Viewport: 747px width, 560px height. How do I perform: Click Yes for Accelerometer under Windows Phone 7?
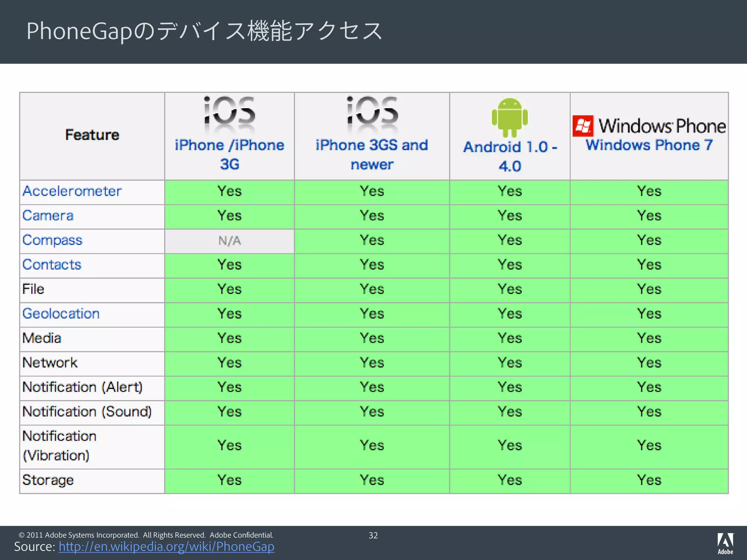[649, 191]
